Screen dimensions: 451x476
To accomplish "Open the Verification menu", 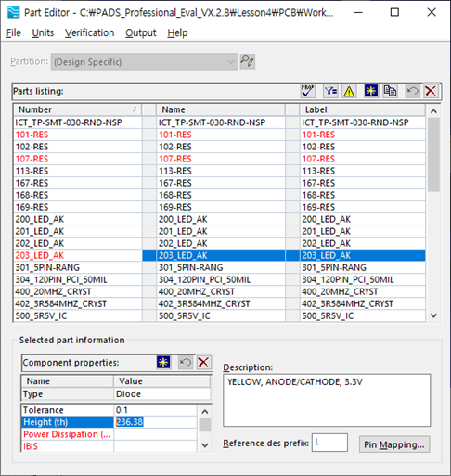I will tap(89, 32).
